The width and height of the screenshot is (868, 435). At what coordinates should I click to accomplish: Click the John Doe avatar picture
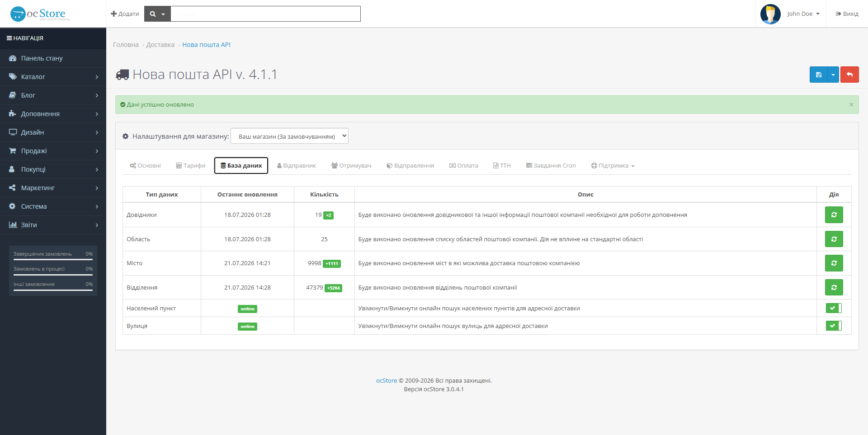click(770, 14)
